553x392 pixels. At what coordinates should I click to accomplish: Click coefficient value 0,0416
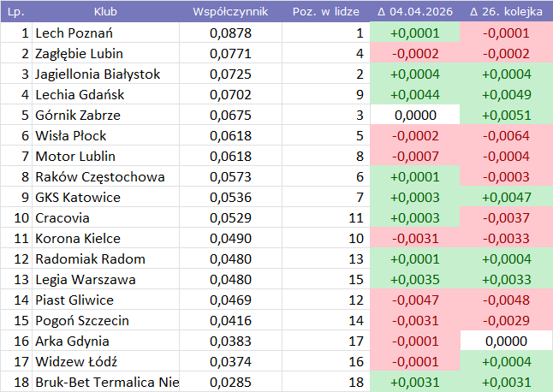click(x=230, y=321)
